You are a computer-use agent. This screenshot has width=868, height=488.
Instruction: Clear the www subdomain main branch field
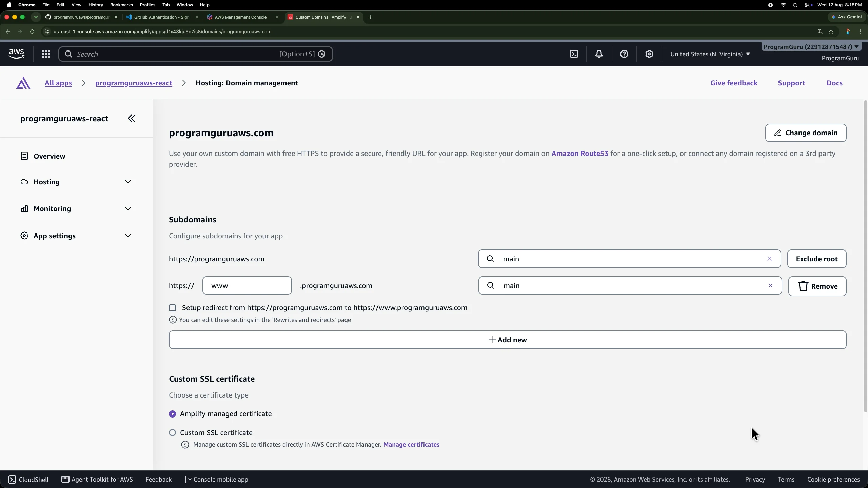(x=770, y=286)
